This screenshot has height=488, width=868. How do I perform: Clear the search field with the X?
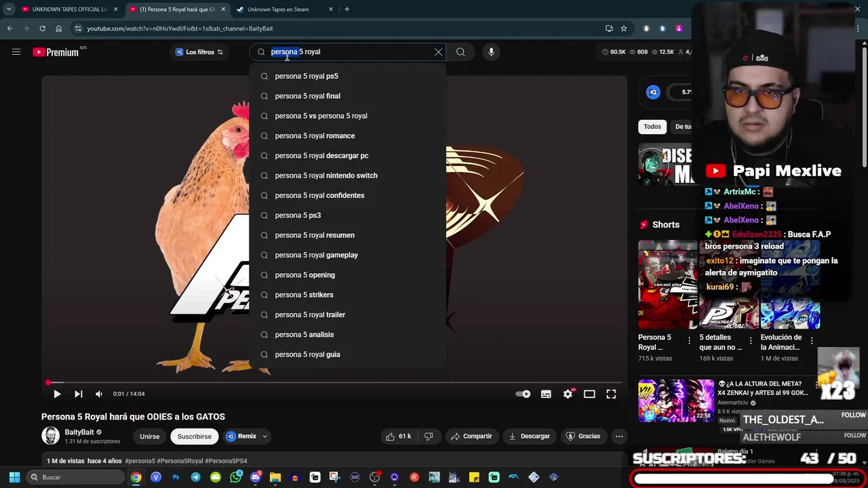[x=438, y=52]
